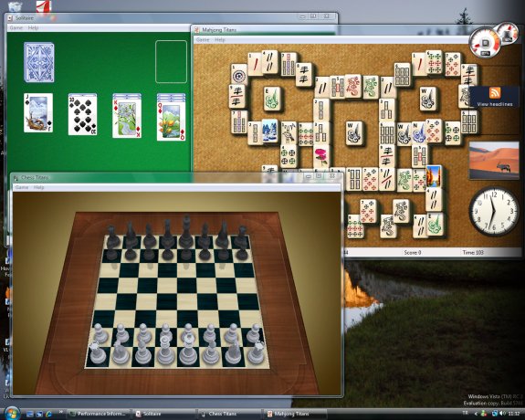
Task: Open the Help menu in Mahjong Titans
Action: click(x=220, y=40)
